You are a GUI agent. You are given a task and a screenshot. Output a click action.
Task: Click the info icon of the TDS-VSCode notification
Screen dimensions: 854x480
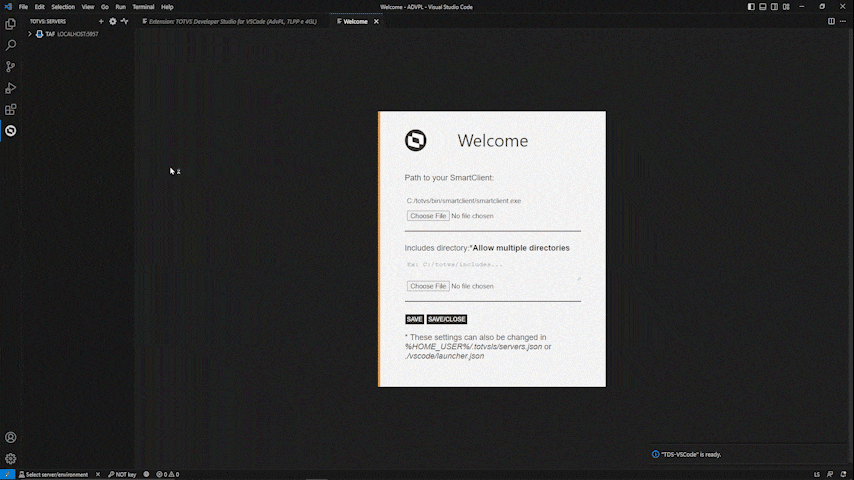coord(655,454)
